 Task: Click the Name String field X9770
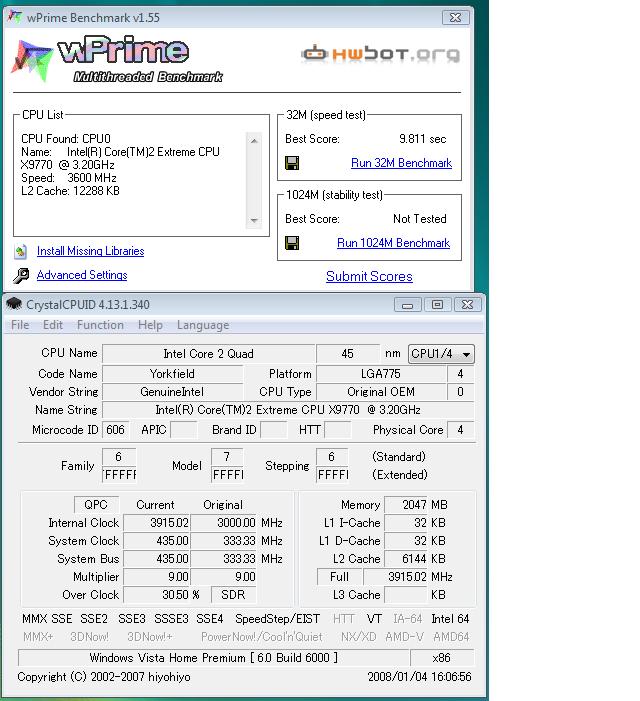click(288, 410)
